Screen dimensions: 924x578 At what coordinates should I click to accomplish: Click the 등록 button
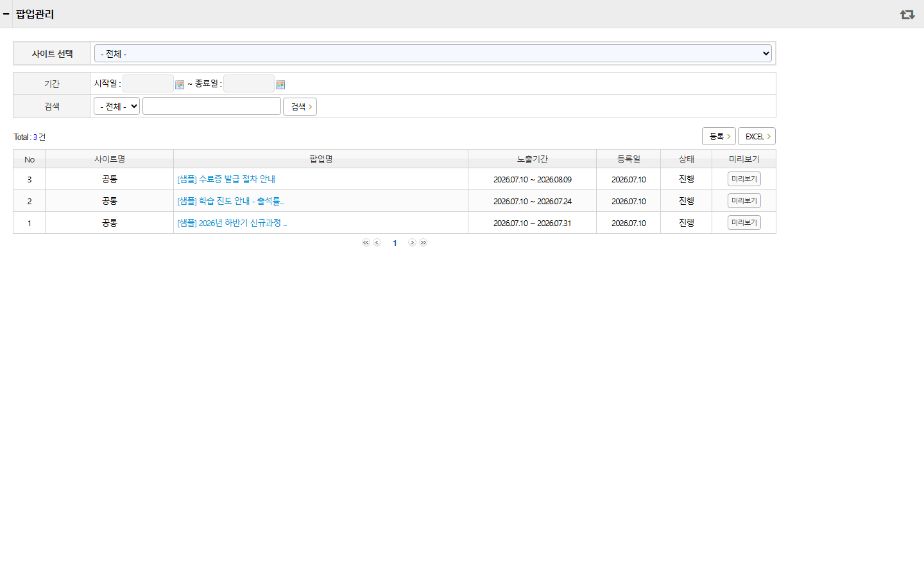[x=719, y=136]
